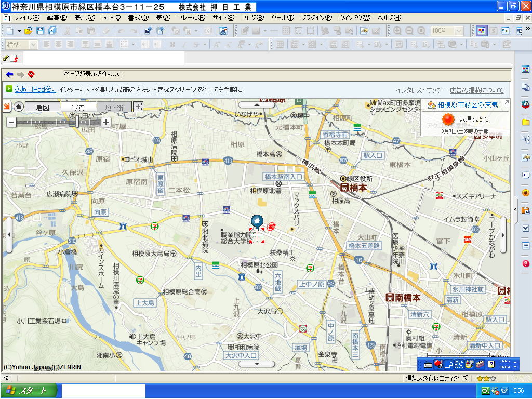Image resolution: width=532 pixels, height=399 pixels.
Task: Open the さあ、iPadを。 ad link
Action: tap(35, 89)
